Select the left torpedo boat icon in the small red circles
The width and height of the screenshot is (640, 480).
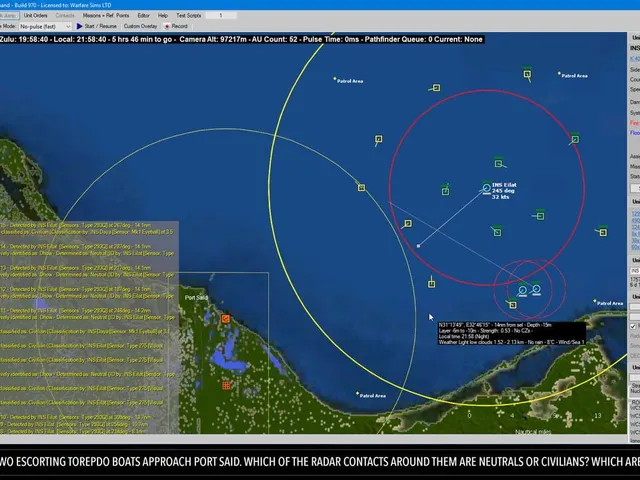[522, 290]
